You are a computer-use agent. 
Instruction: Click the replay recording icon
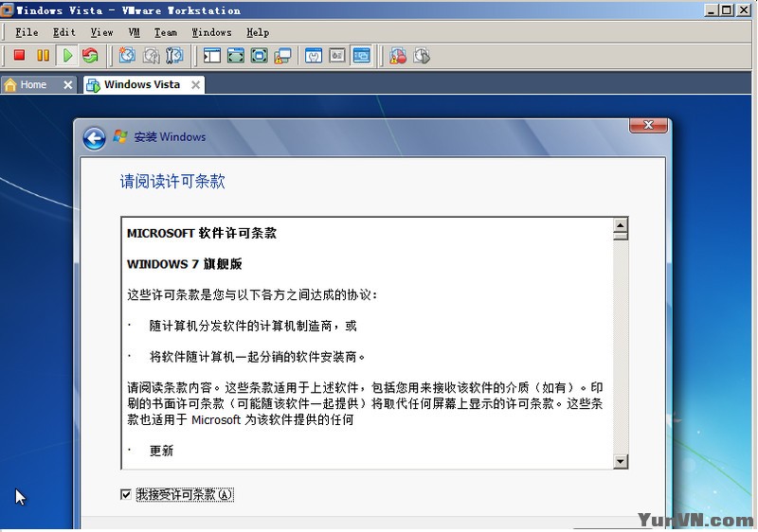tap(422, 56)
